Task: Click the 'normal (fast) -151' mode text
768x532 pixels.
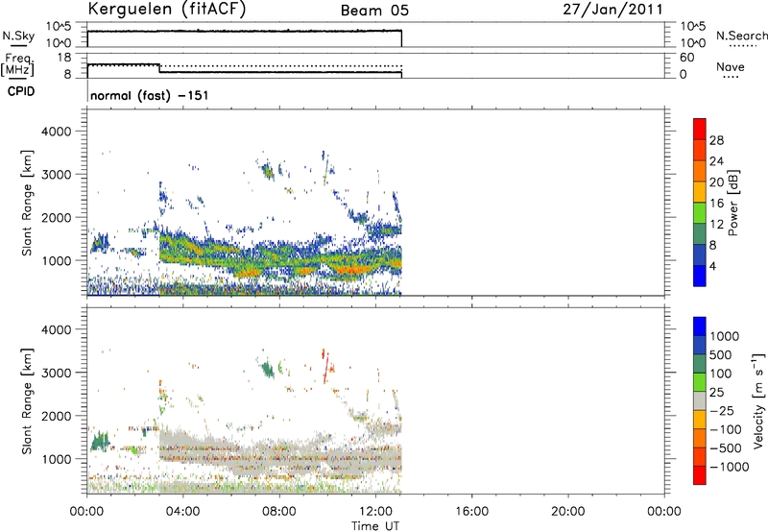Action: click(x=150, y=95)
